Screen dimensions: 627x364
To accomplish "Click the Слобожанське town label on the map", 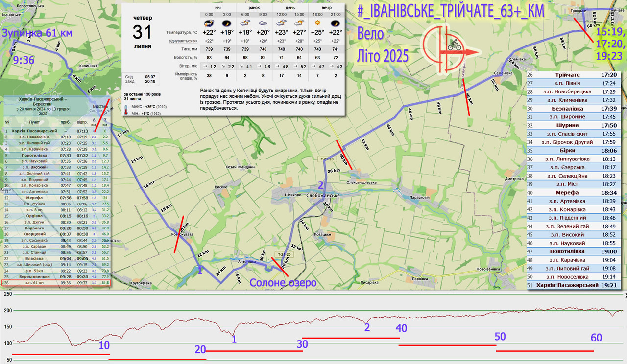I will pos(322,195).
